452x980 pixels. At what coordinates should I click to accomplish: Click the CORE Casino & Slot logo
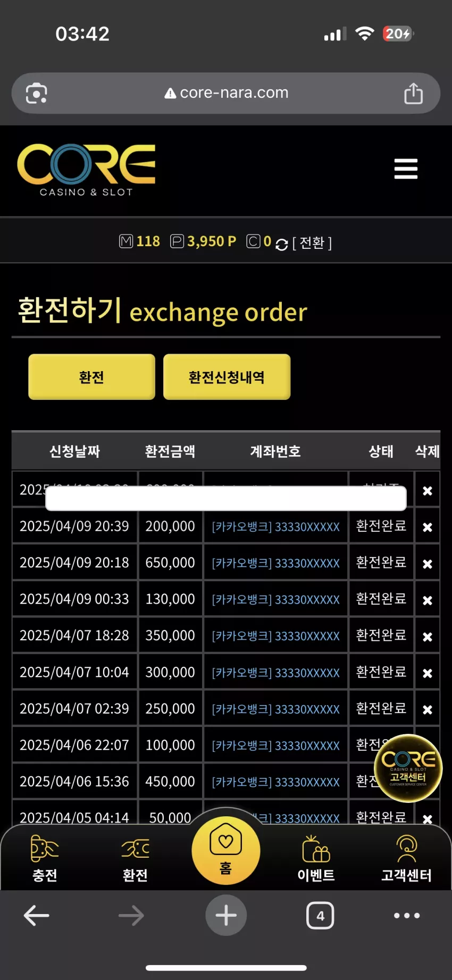pos(86,170)
